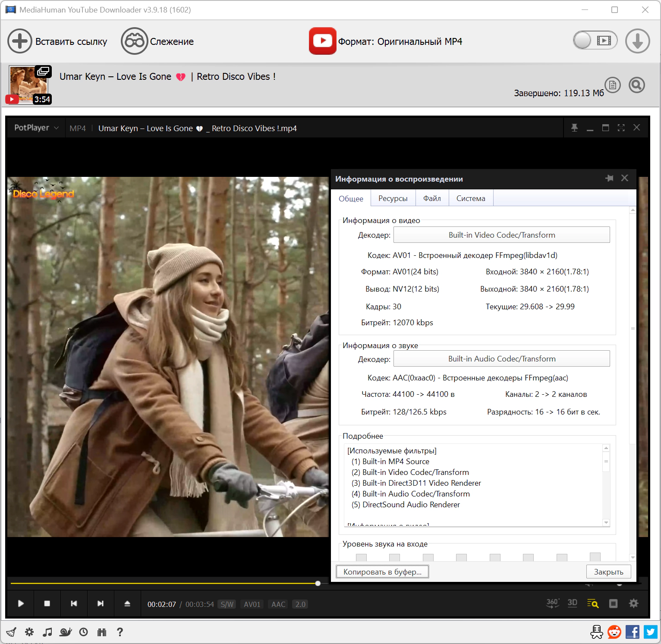
Task: Click the Umar Keyn video thumbnail
Action: [x=28, y=85]
